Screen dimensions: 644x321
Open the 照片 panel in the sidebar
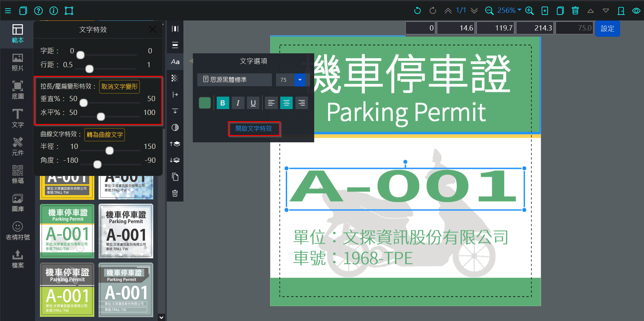click(17, 62)
